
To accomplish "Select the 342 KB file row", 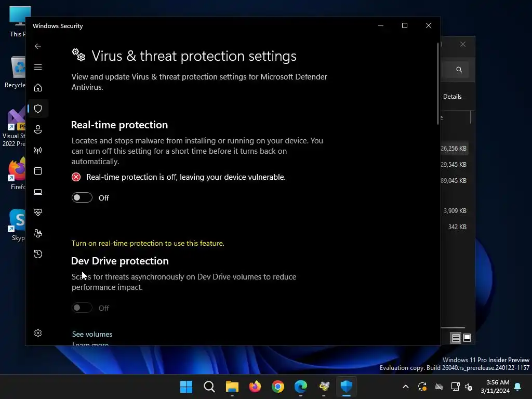I will point(455,227).
